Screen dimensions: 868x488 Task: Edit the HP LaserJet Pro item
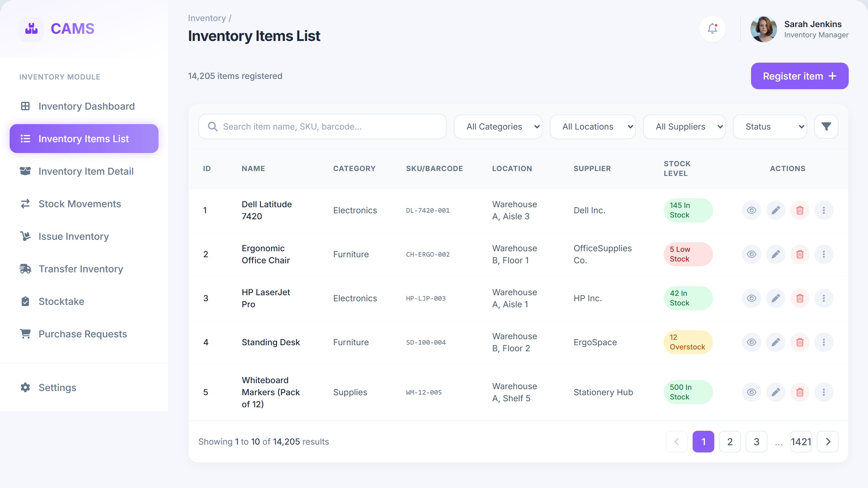click(776, 299)
